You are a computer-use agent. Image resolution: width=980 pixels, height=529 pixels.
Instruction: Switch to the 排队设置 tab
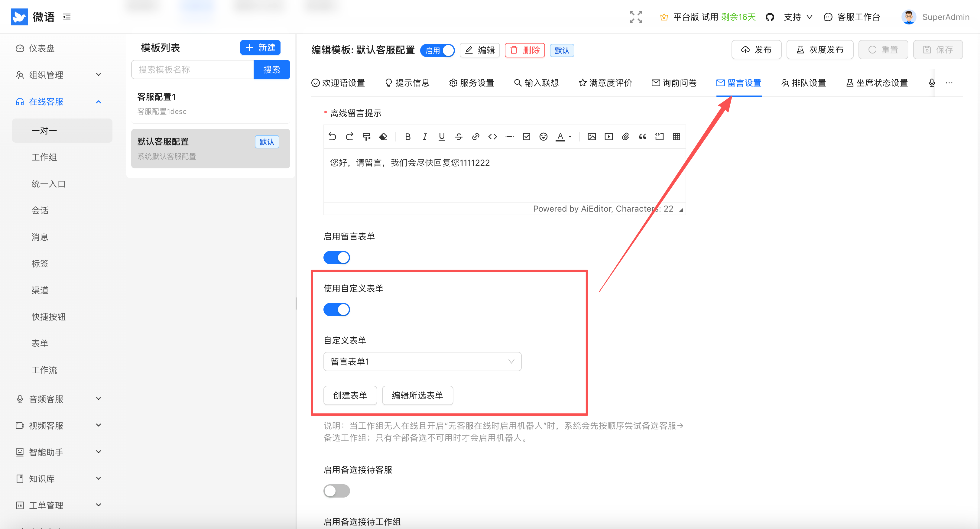point(803,83)
